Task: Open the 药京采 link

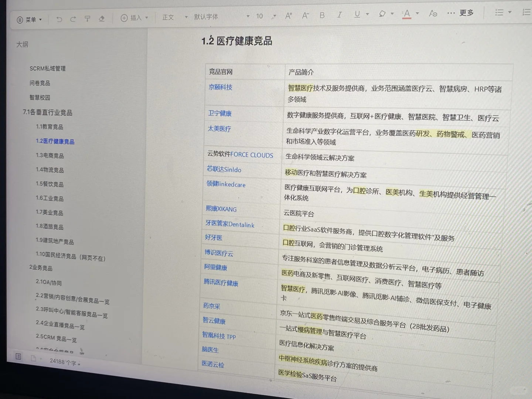Action: point(212,306)
